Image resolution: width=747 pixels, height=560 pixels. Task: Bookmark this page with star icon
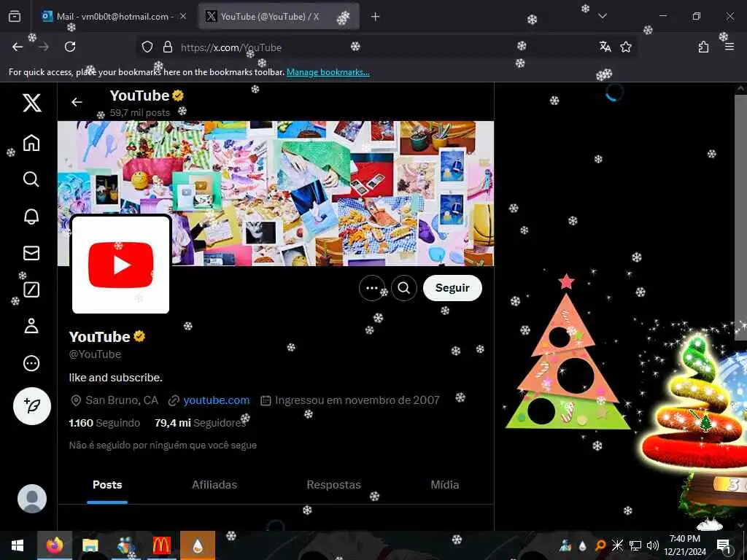[x=625, y=47]
